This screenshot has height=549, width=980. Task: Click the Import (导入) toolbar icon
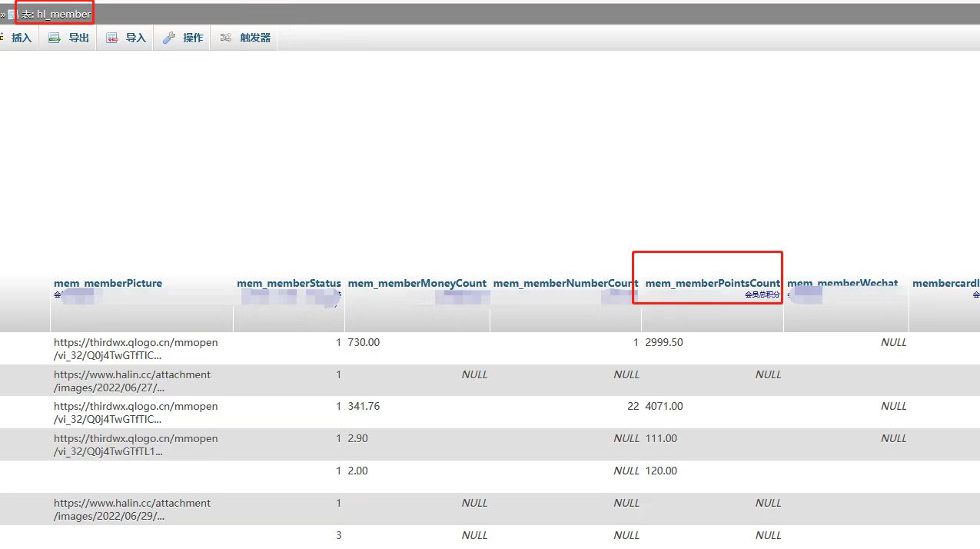(x=112, y=38)
